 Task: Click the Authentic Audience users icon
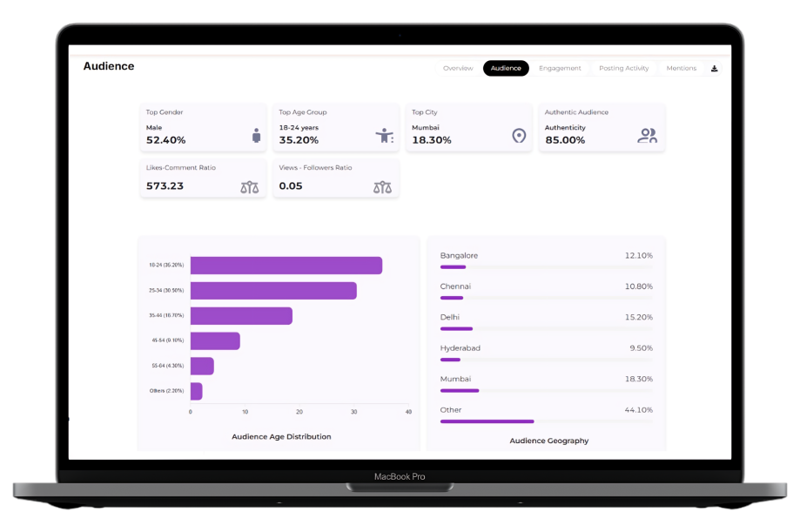pyautogui.click(x=647, y=136)
